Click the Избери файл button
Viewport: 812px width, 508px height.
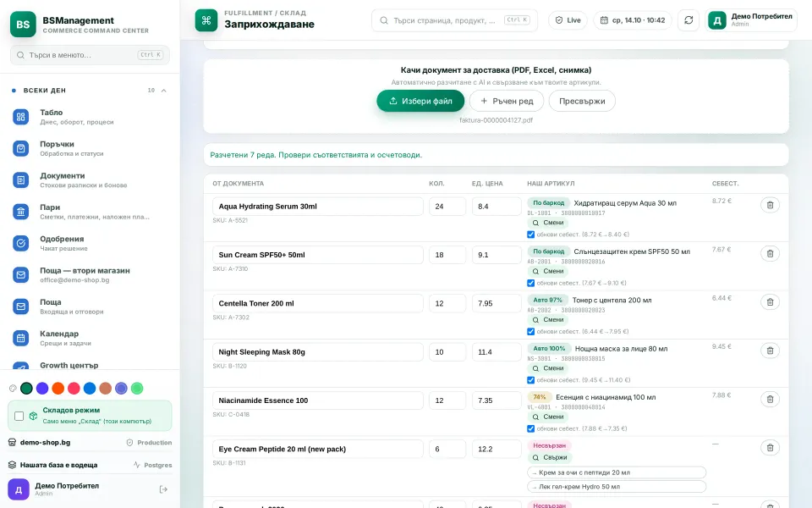(x=420, y=101)
